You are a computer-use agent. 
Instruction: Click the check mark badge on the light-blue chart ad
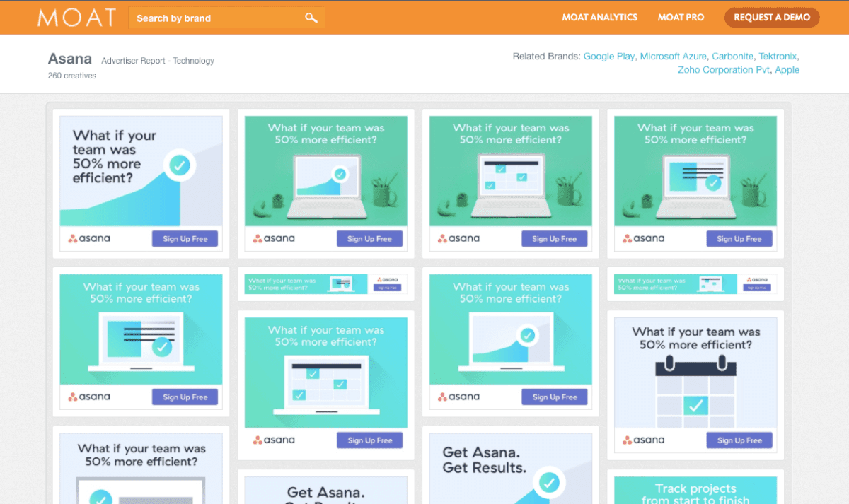coord(180,166)
